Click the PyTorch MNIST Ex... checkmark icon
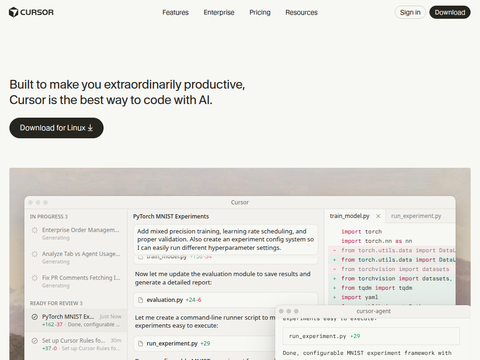Screen dimensions: 480x360 coord(34,317)
